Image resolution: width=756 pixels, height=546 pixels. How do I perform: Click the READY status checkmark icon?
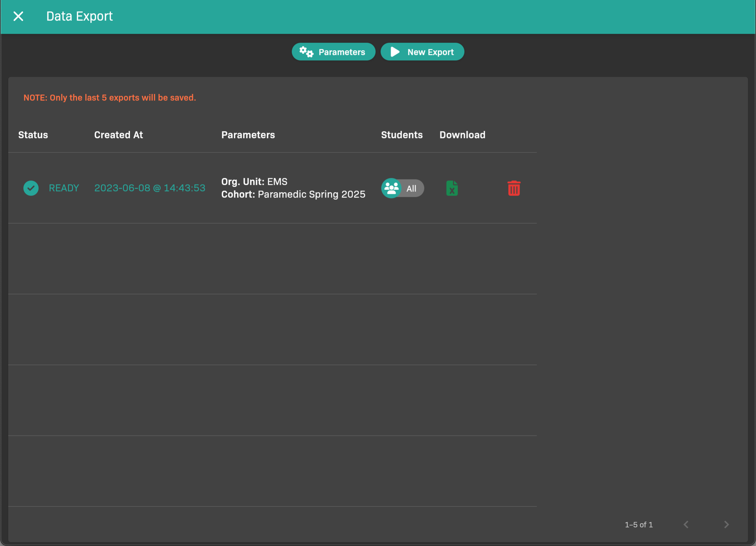coord(31,188)
